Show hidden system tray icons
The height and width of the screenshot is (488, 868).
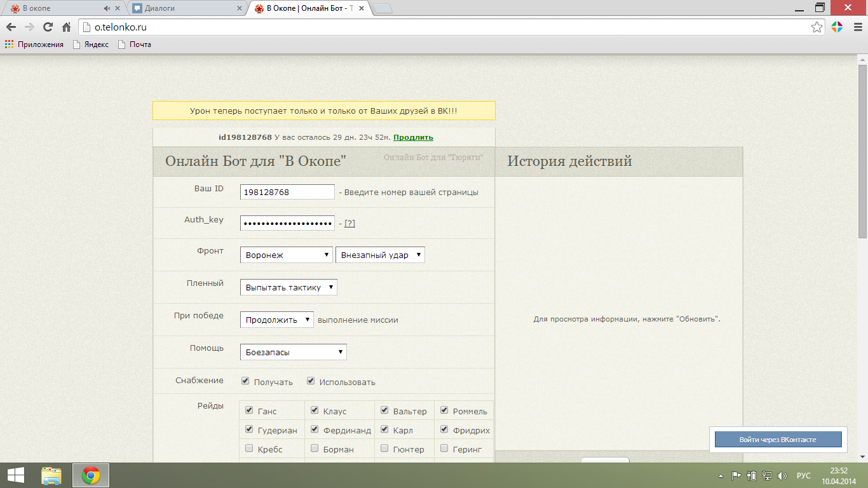pos(721,475)
